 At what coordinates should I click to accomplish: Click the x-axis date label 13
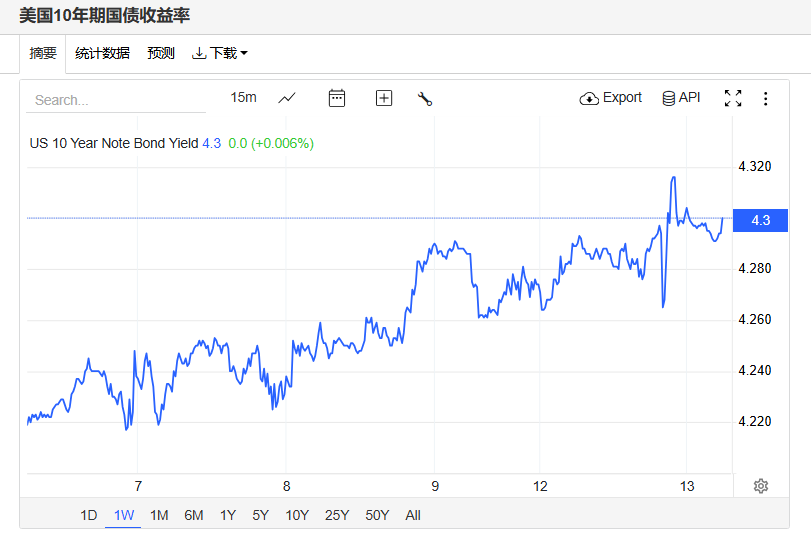coord(687,486)
